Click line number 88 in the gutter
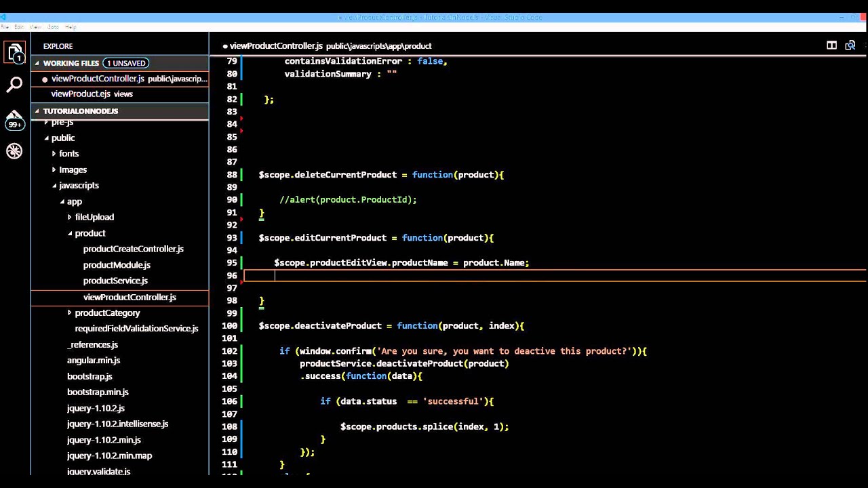This screenshot has height=488, width=868. [x=232, y=175]
